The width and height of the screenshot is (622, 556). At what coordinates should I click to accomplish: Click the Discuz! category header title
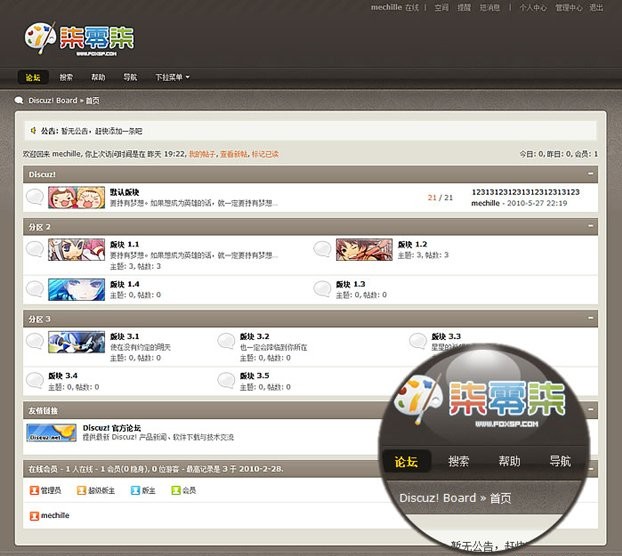point(42,174)
